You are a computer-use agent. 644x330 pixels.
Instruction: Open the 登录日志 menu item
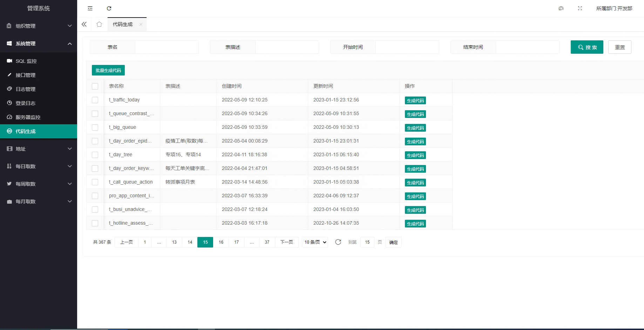coord(39,103)
